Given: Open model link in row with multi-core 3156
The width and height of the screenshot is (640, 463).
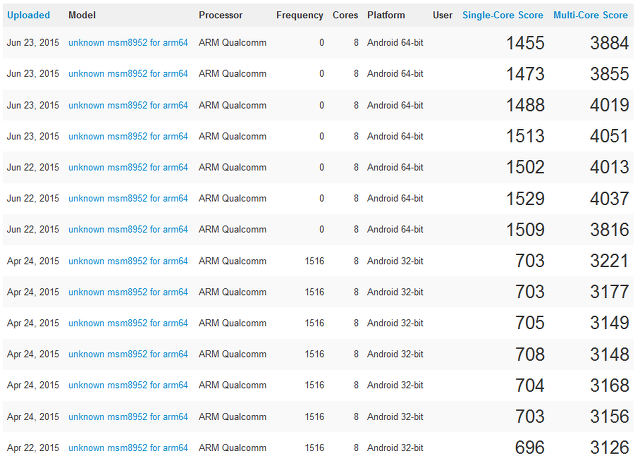Looking at the screenshot, I should click(128, 417).
